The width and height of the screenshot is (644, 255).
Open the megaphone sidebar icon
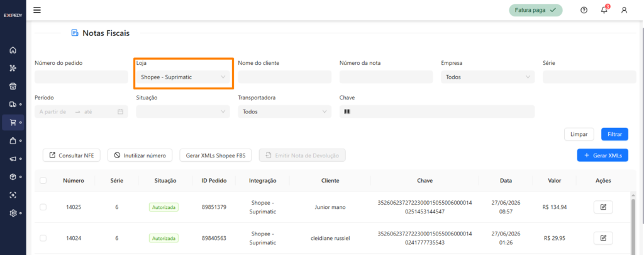point(13,159)
